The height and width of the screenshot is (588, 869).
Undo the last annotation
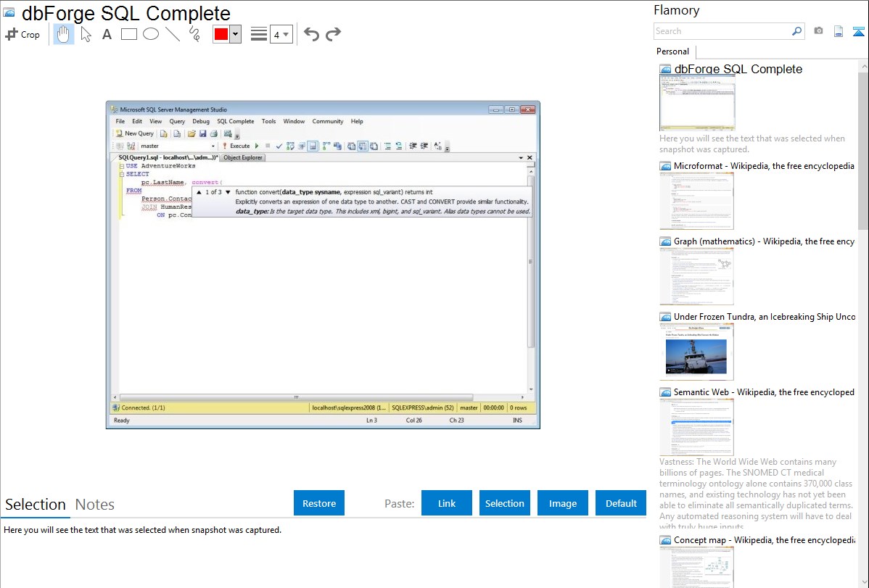[x=311, y=34]
